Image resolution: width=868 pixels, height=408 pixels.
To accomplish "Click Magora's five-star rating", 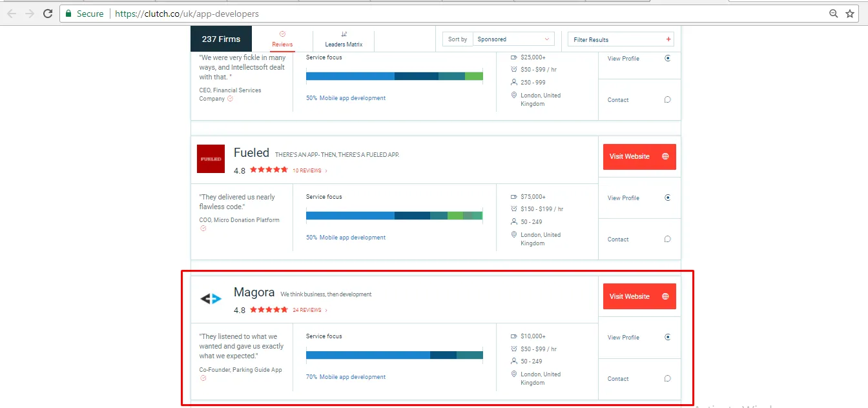I will tap(269, 310).
